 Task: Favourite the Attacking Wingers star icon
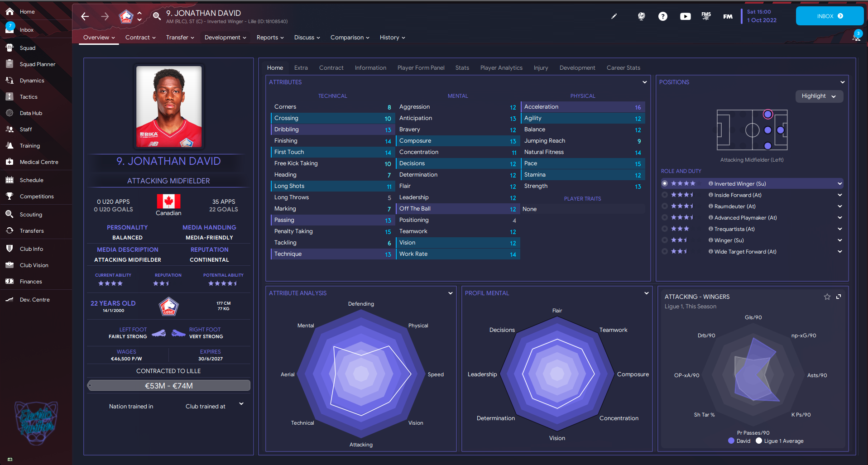pyautogui.click(x=827, y=297)
